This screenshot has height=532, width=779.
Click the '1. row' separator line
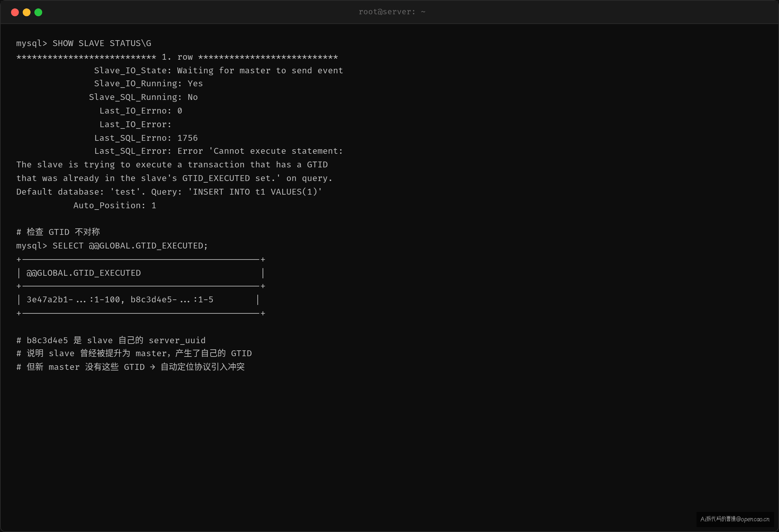(177, 57)
